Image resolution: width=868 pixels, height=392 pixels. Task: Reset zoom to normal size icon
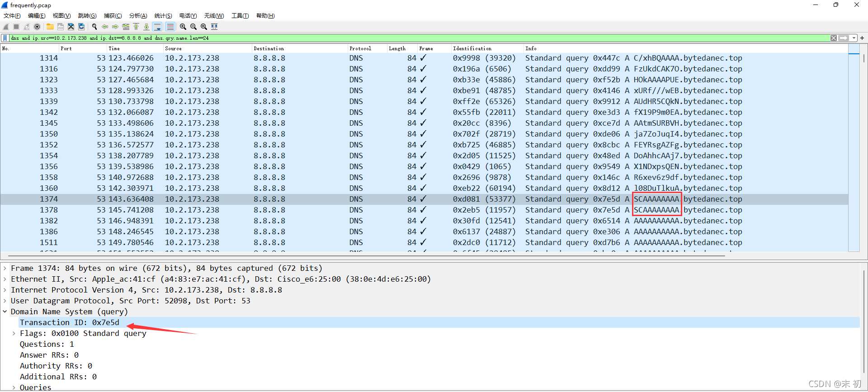(204, 27)
